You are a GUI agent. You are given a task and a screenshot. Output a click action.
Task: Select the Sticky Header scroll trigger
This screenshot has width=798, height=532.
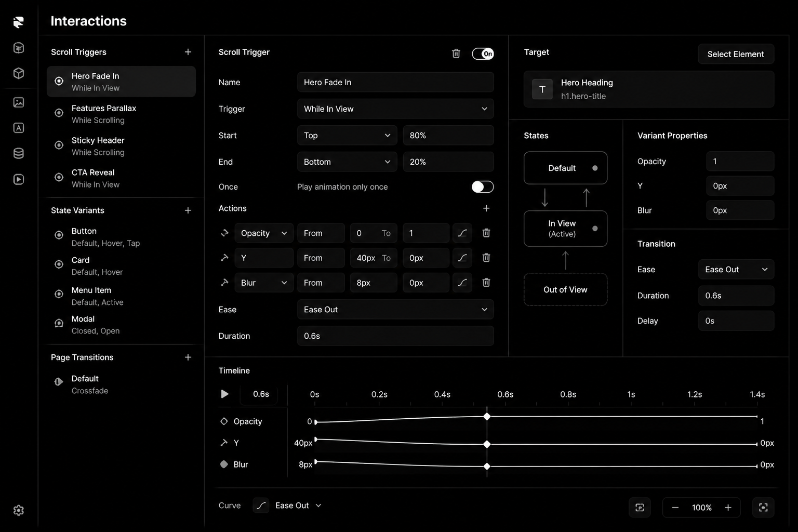click(x=121, y=146)
